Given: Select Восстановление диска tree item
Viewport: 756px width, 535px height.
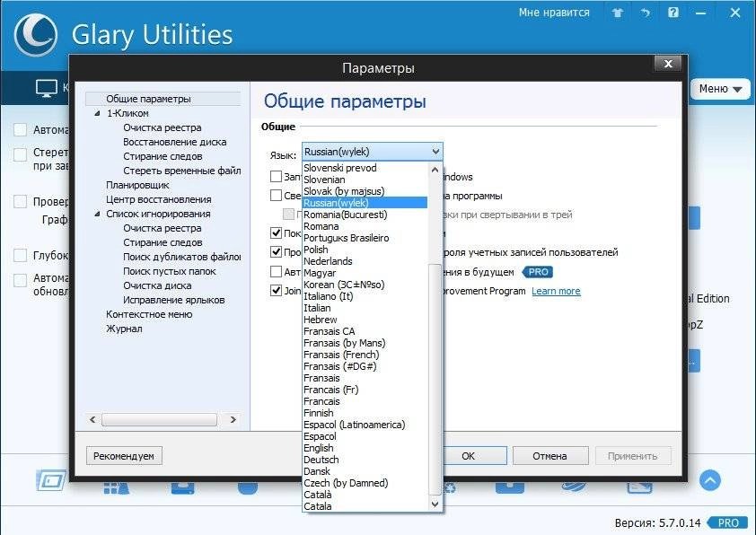Looking at the screenshot, I should (x=174, y=142).
